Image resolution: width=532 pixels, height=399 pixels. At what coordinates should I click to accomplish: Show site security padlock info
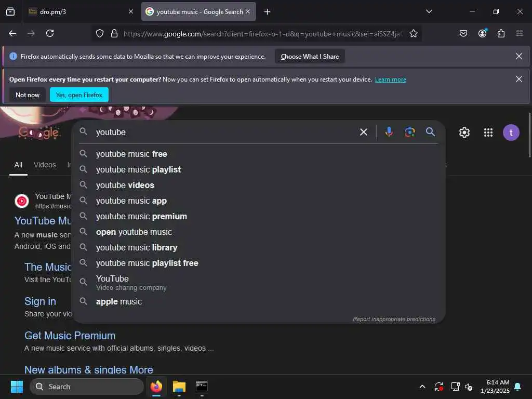114,33
